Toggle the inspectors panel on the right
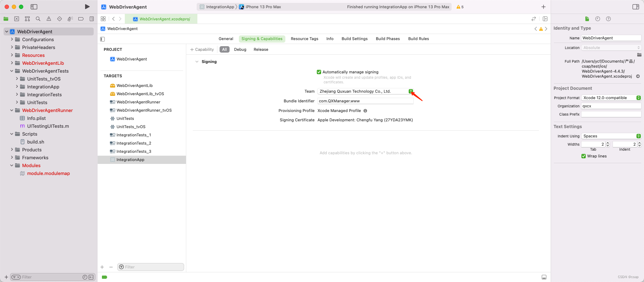This screenshot has height=282, width=644. [635, 7]
